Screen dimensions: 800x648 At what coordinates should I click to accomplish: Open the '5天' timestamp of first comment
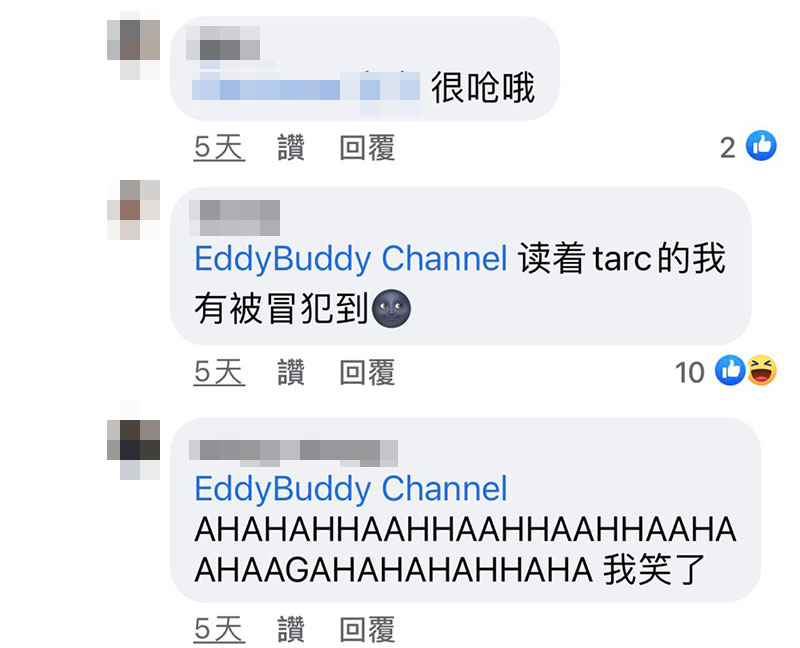(219, 147)
